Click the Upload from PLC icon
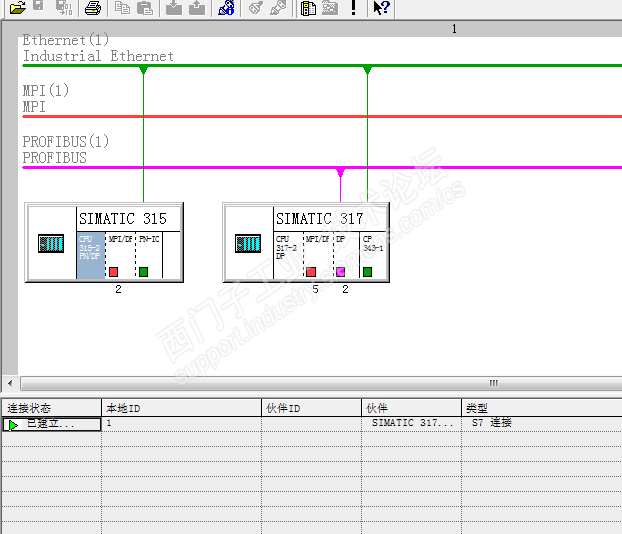 pos(197,8)
